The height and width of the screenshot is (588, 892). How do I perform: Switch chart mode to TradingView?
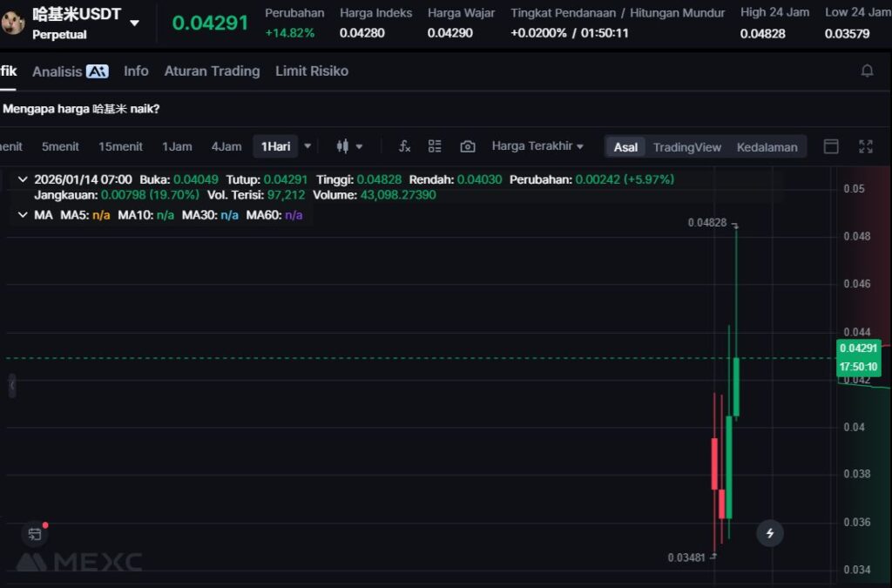click(686, 147)
